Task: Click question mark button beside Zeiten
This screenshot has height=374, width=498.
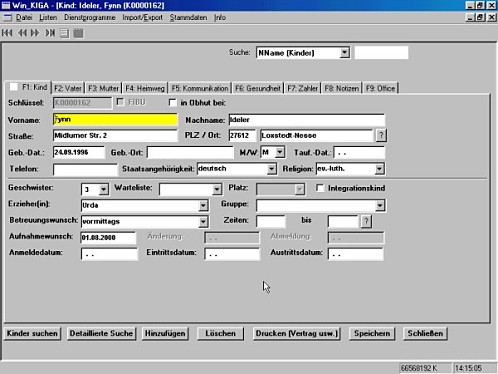Action: pos(366,221)
